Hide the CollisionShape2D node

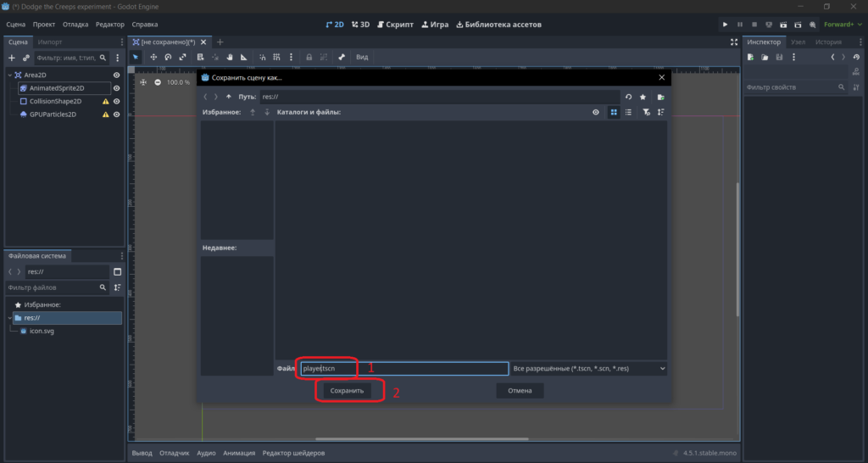coord(116,102)
